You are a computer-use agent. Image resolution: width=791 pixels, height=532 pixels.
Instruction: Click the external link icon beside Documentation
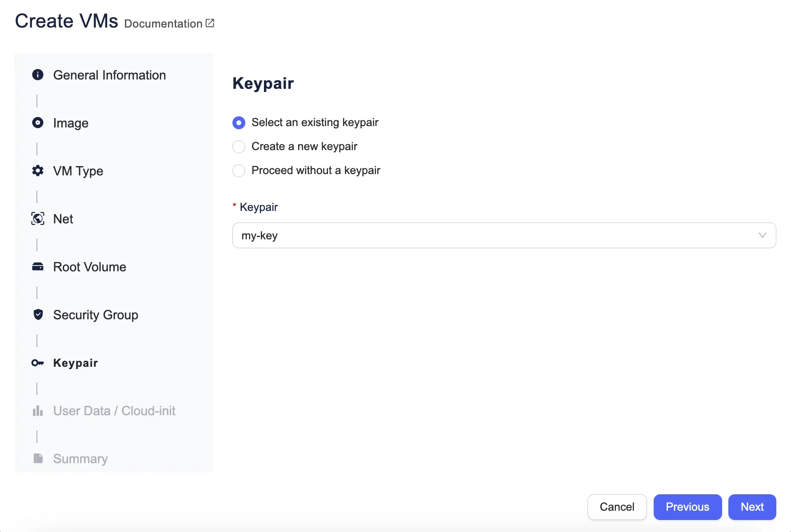coord(210,23)
